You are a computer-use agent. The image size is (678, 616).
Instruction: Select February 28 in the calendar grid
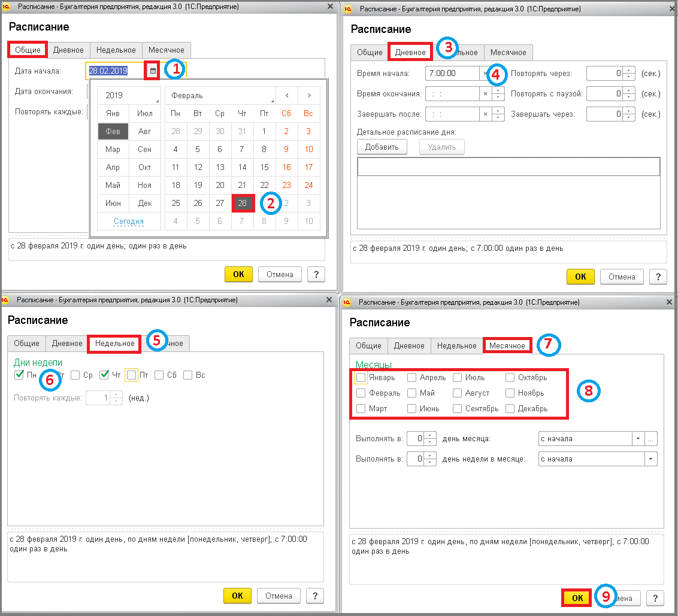(242, 203)
